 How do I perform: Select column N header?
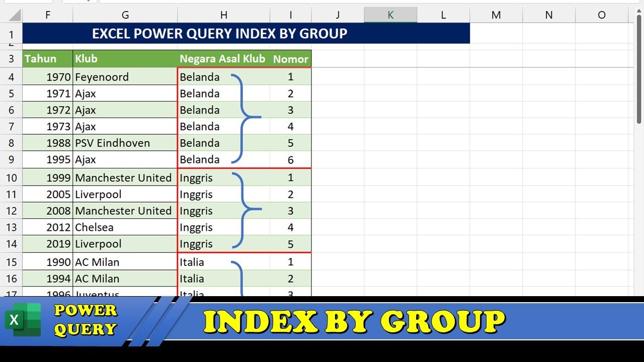549,15
